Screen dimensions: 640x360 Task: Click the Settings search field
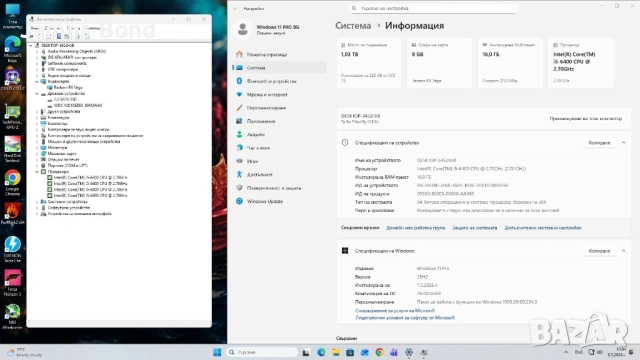pyautogui.click(x=433, y=9)
